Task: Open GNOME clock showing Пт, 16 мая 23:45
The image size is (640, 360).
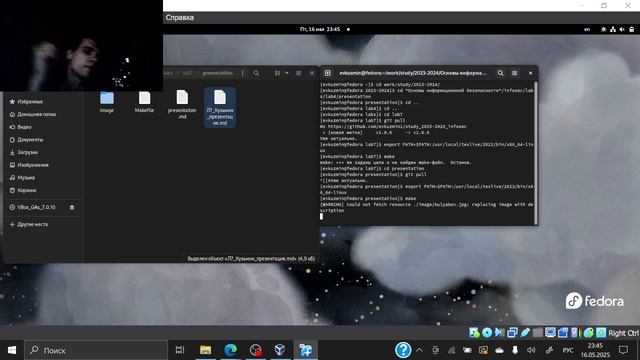Action: pos(320,29)
